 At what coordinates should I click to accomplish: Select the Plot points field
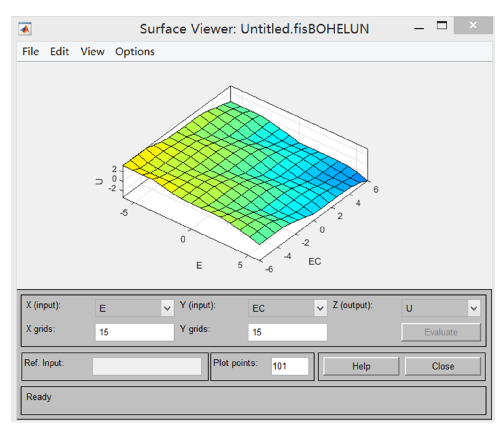tap(289, 366)
